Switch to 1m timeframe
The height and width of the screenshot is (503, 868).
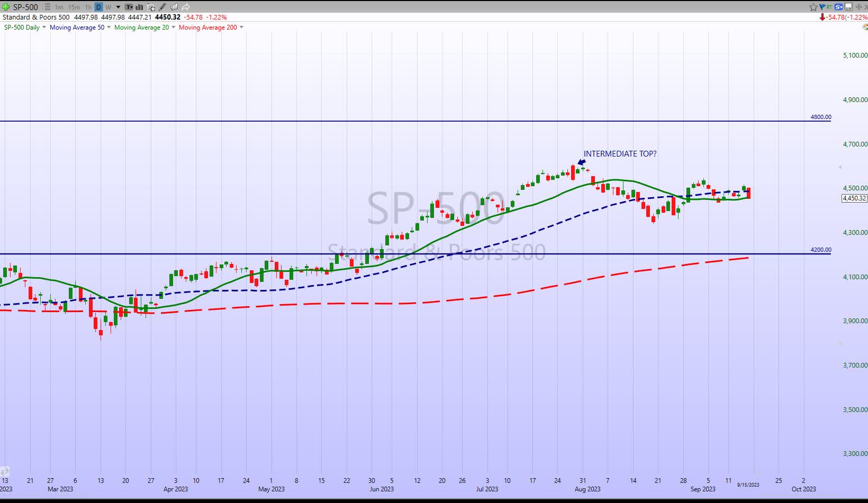pyautogui.click(x=59, y=7)
